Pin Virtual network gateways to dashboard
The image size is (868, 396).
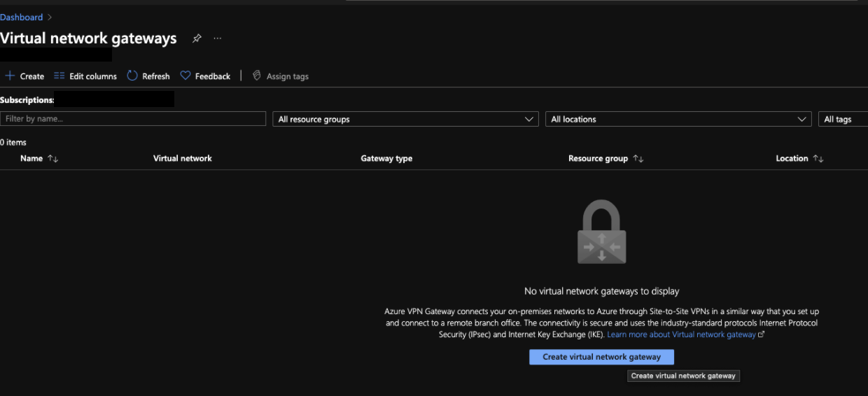tap(197, 38)
